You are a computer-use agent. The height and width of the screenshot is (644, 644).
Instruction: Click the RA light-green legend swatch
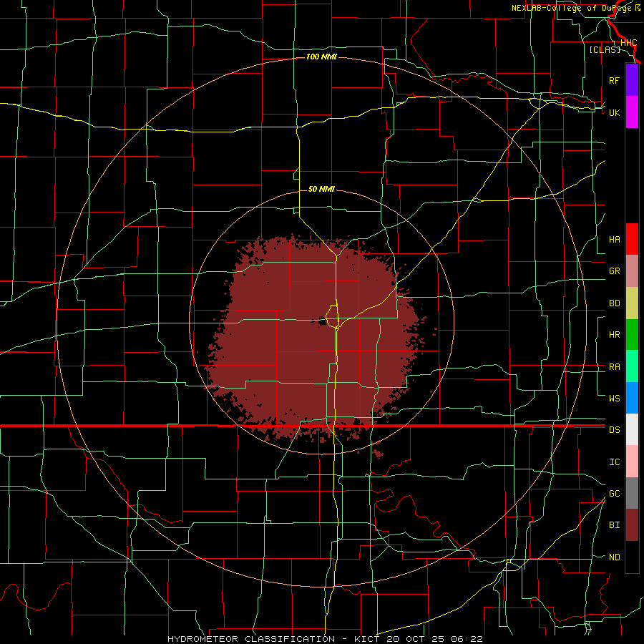pos(632,366)
